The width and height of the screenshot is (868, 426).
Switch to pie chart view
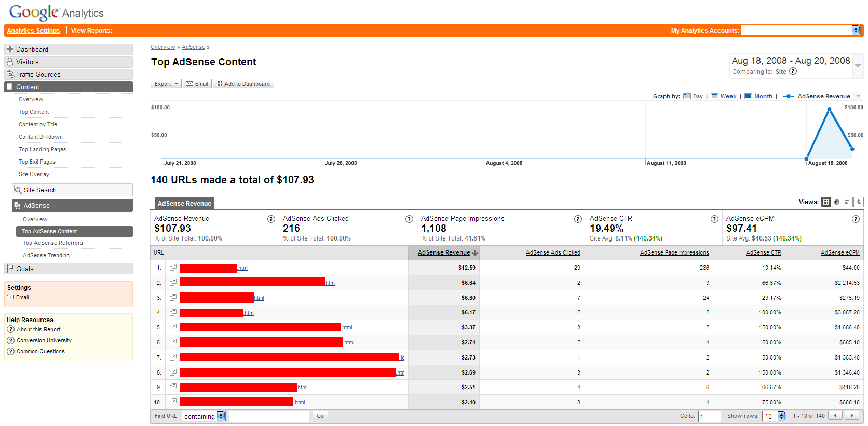837,202
